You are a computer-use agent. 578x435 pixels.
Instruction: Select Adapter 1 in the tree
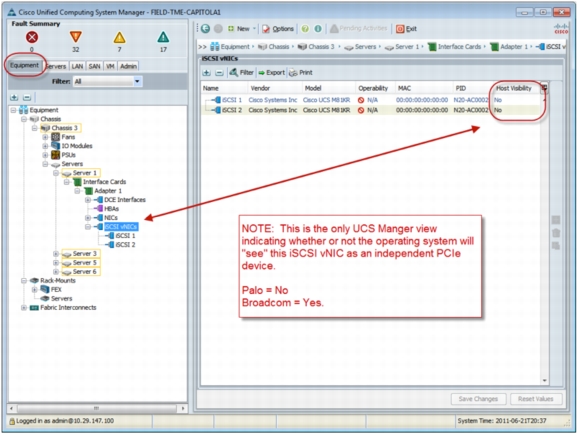108,191
